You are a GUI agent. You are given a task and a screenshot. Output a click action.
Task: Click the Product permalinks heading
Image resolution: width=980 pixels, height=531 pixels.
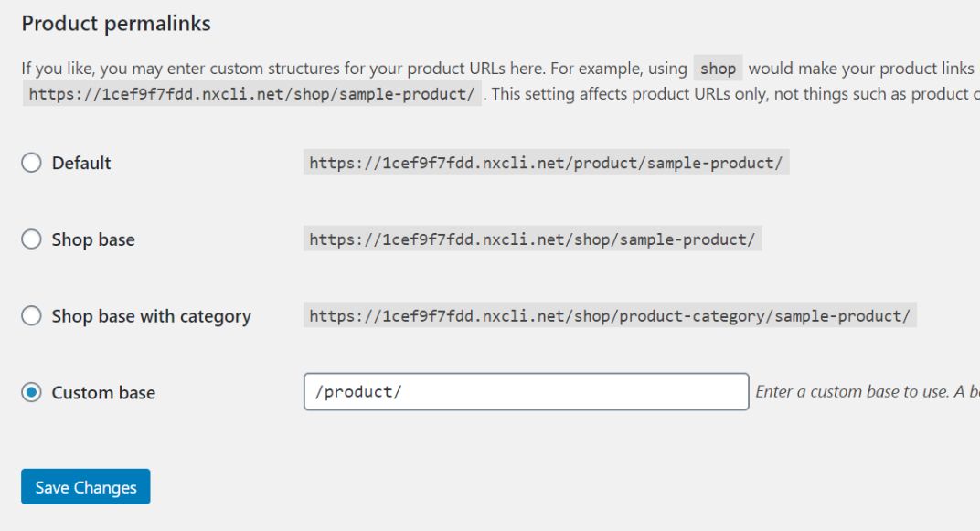tap(115, 23)
